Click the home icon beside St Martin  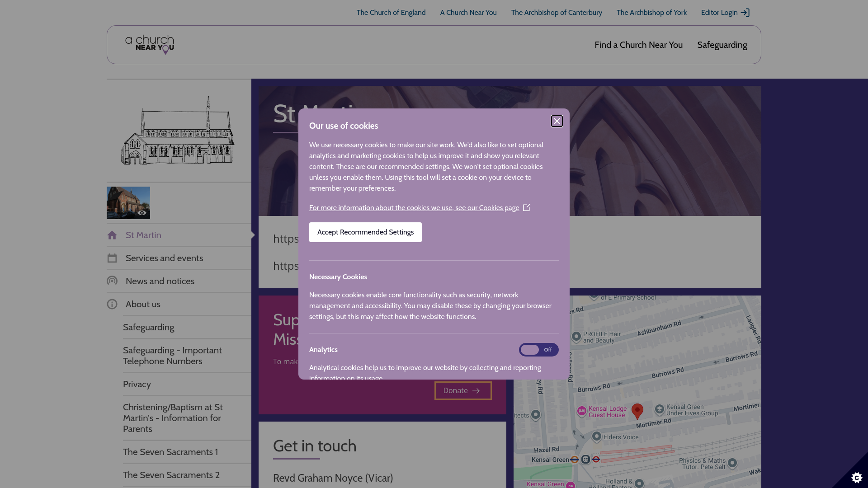[112, 235]
